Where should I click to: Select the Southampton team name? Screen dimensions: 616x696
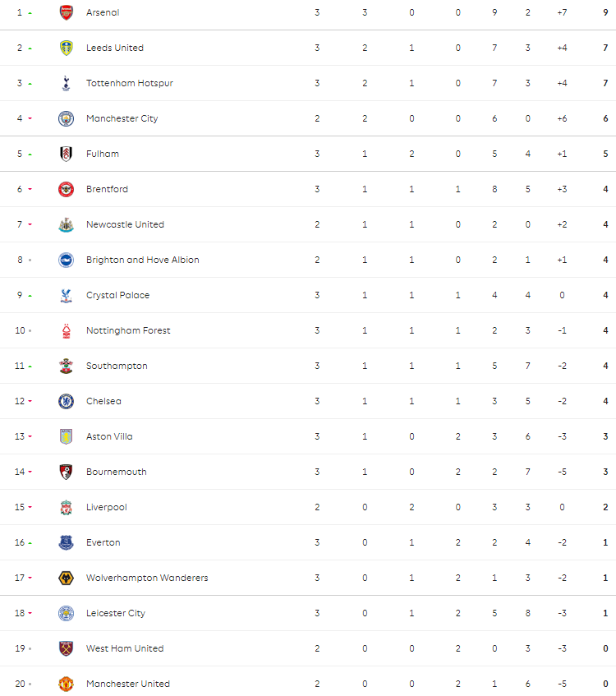[117, 366]
